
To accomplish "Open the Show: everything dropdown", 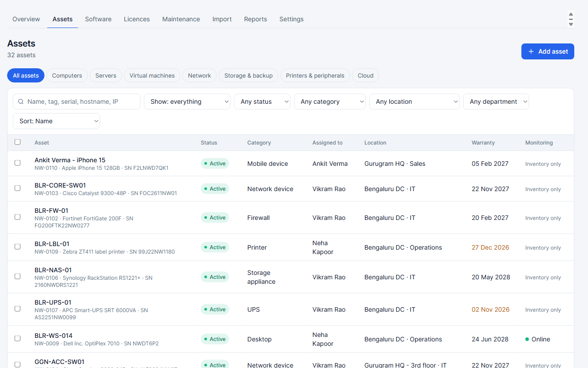I will (x=187, y=102).
